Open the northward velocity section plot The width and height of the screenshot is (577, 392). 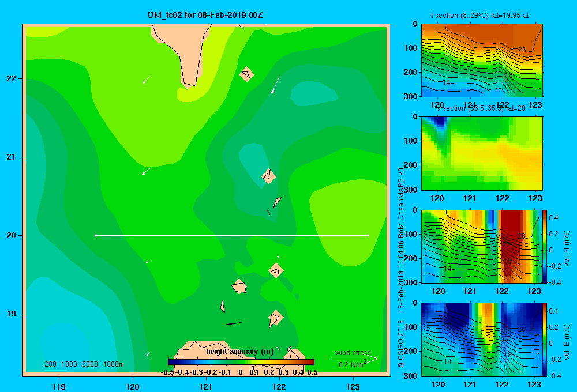(x=482, y=246)
